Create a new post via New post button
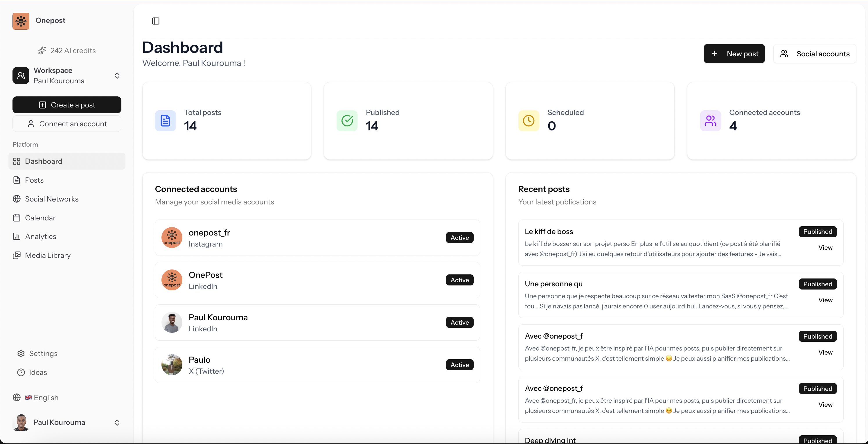 coord(734,53)
